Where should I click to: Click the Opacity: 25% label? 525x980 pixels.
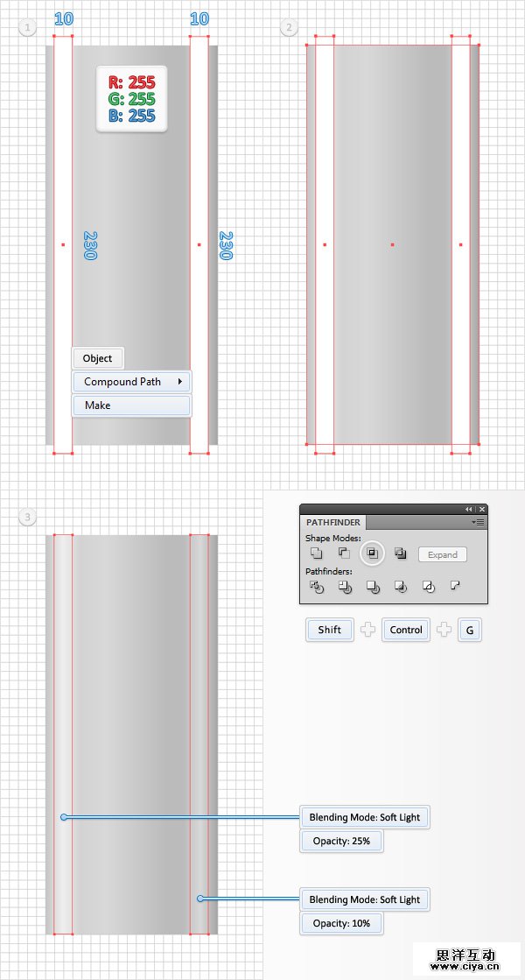pyautogui.click(x=341, y=841)
